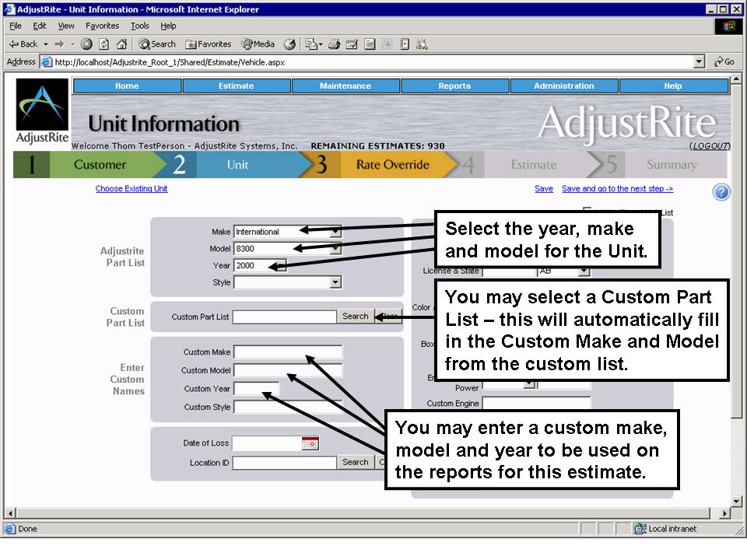
Task: Open the Reports navigation tab
Action: tap(454, 86)
